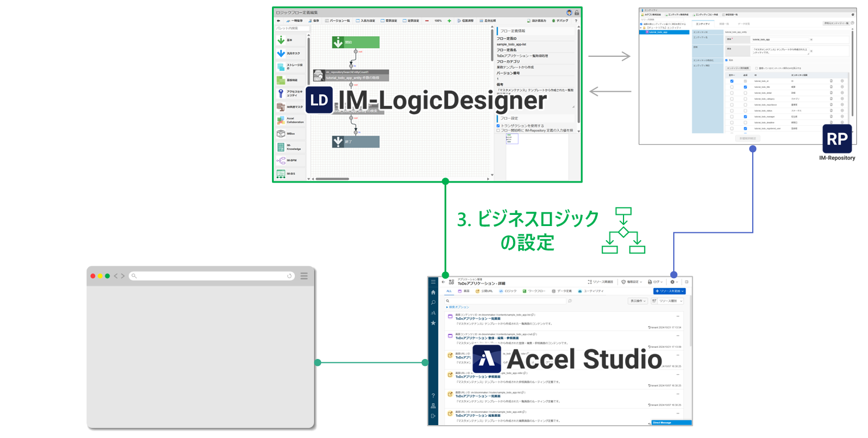Expand the 検索オプション section
The height and width of the screenshot is (438, 868).
[x=458, y=307]
